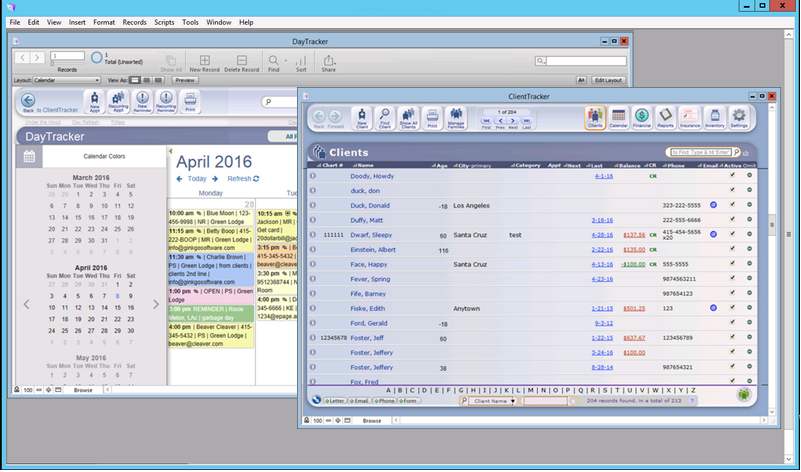This screenshot has width=801, height=472.
Task: Click Recurring Reminder icon in DayTracker
Action: (166, 102)
